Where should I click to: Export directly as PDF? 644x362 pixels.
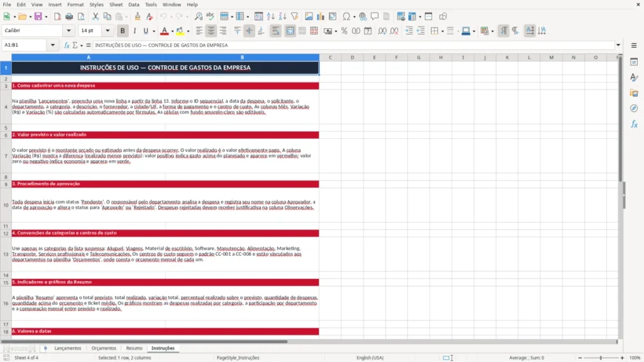[x=57, y=16]
